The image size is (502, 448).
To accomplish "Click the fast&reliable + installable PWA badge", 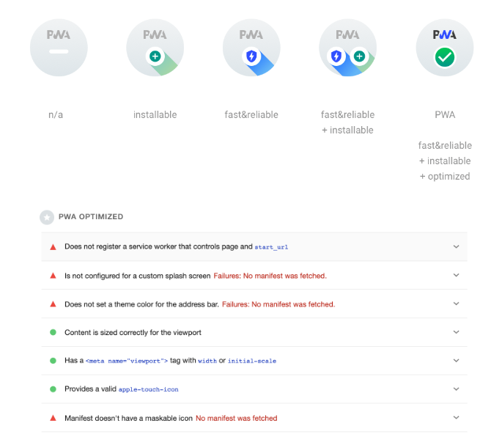I will click(347, 48).
